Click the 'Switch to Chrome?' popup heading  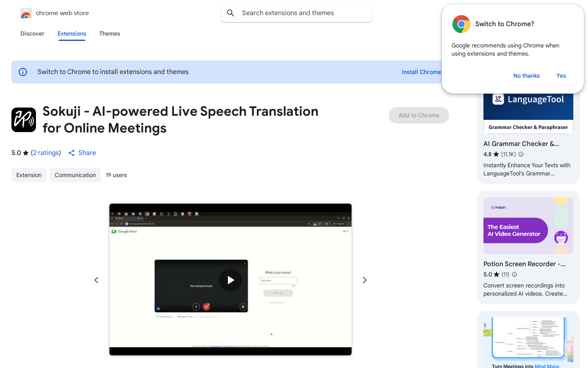505,24
